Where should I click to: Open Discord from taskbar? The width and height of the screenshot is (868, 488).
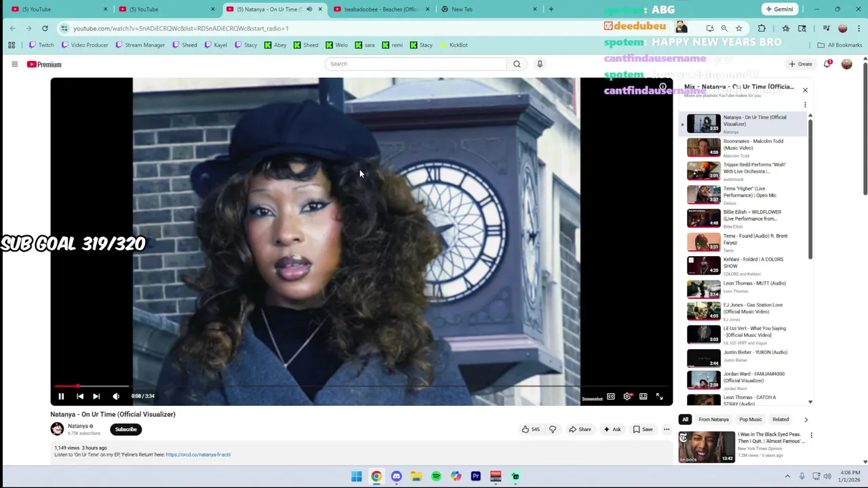(x=396, y=476)
